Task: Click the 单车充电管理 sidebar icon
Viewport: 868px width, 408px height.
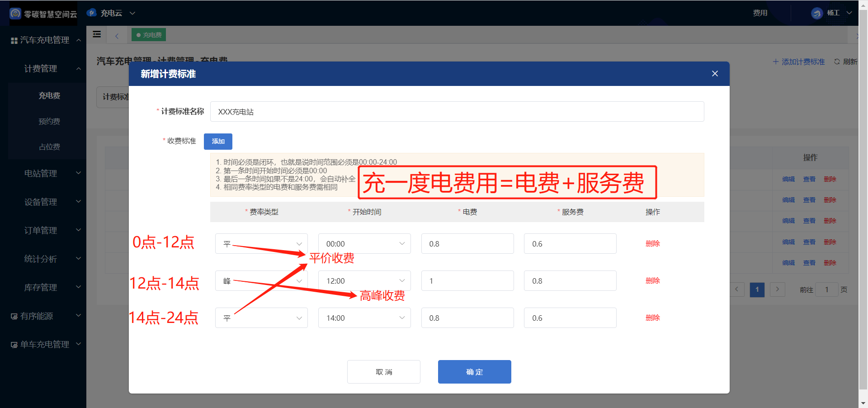Action: [x=14, y=345]
